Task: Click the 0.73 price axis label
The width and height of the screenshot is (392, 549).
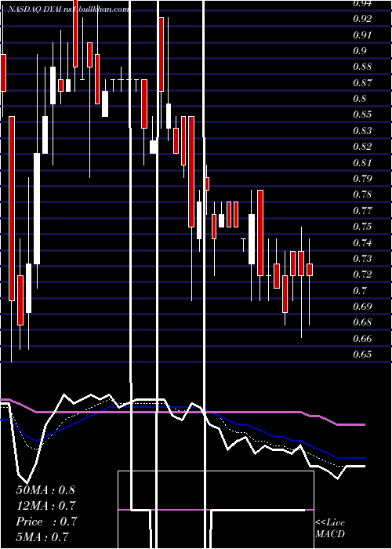Action: tap(362, 259)
